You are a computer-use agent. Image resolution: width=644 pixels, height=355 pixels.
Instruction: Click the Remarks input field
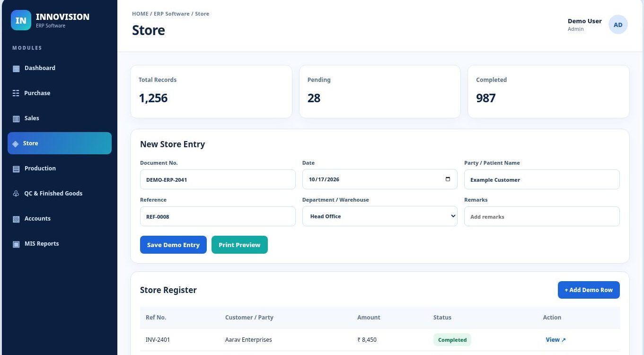tap(542, 216)
